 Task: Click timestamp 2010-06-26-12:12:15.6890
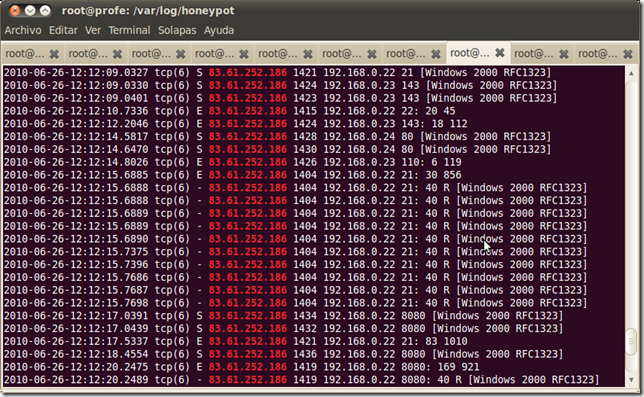(76, 239)
